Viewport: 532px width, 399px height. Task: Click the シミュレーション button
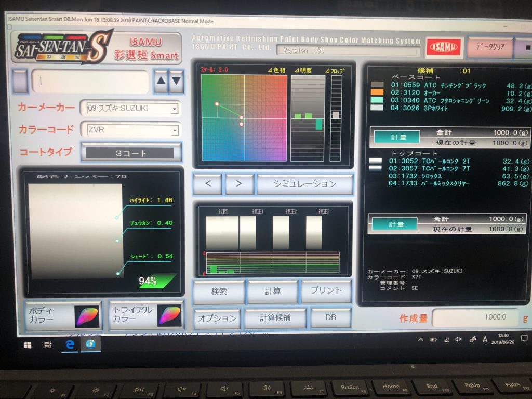304,184
